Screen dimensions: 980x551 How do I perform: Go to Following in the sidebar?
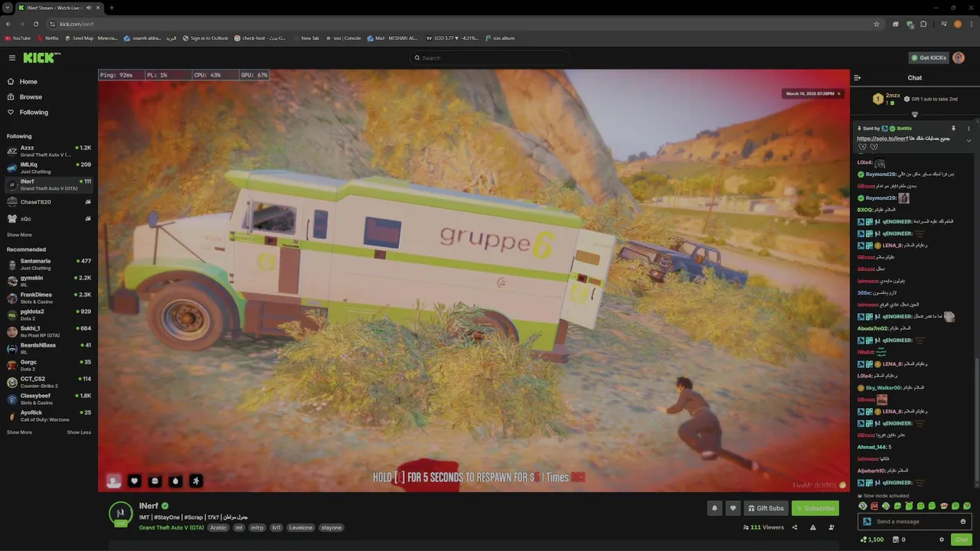tap(28, 112)
